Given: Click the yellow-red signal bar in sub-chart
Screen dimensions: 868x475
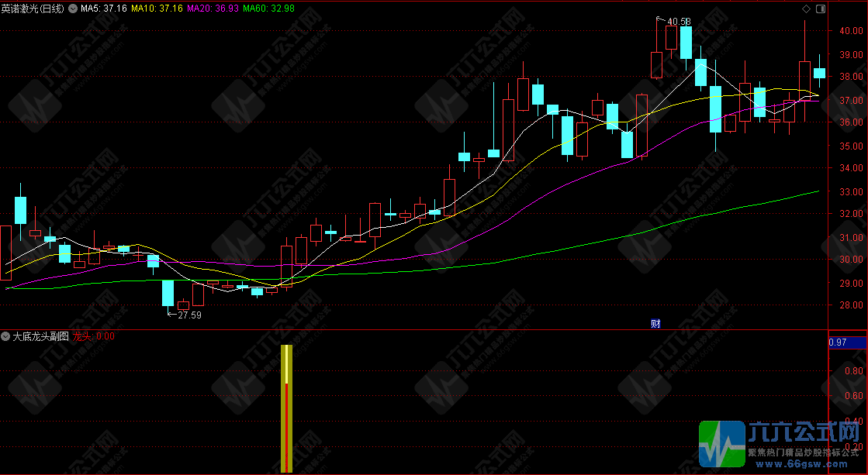Looking at the screenshot, I should click(287, 408).
